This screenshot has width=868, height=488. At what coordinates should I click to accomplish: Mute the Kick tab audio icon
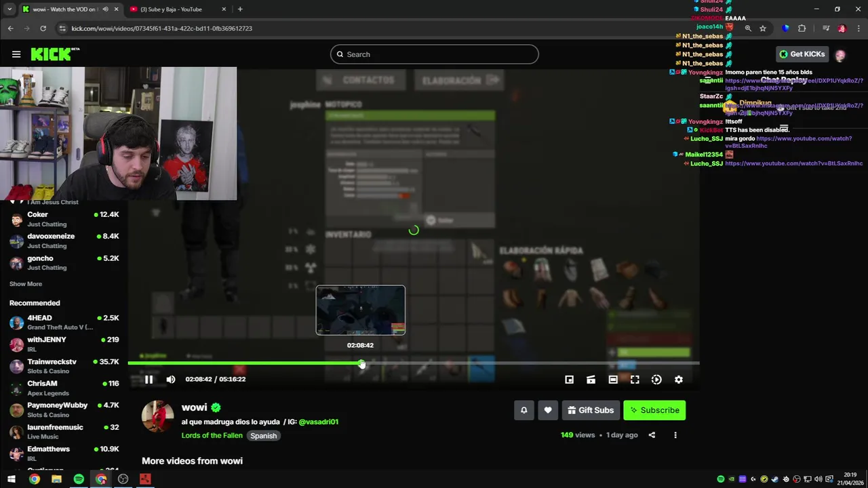[x=105, y=9]
